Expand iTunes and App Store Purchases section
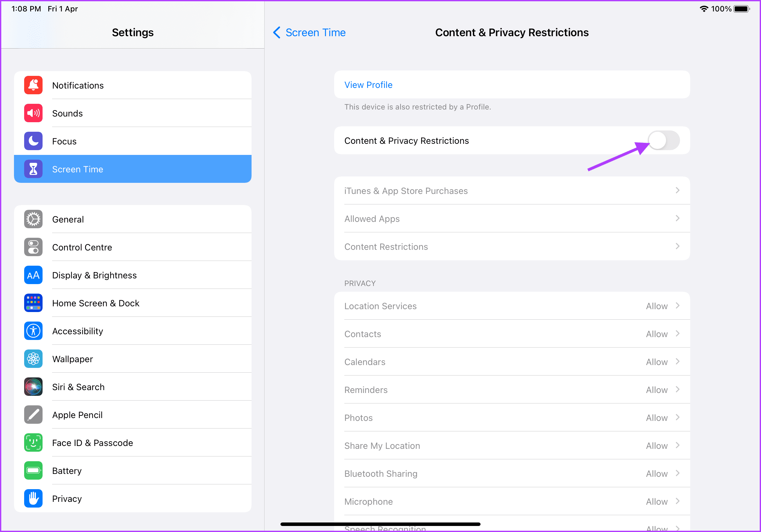This screenshot has height=532, width=761. 512,190
